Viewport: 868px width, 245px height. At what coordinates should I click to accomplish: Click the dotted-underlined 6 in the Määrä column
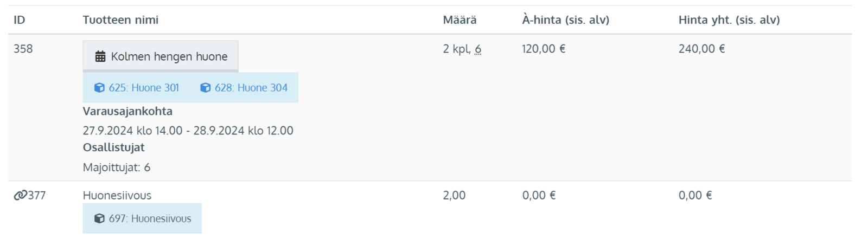(478, 49)
